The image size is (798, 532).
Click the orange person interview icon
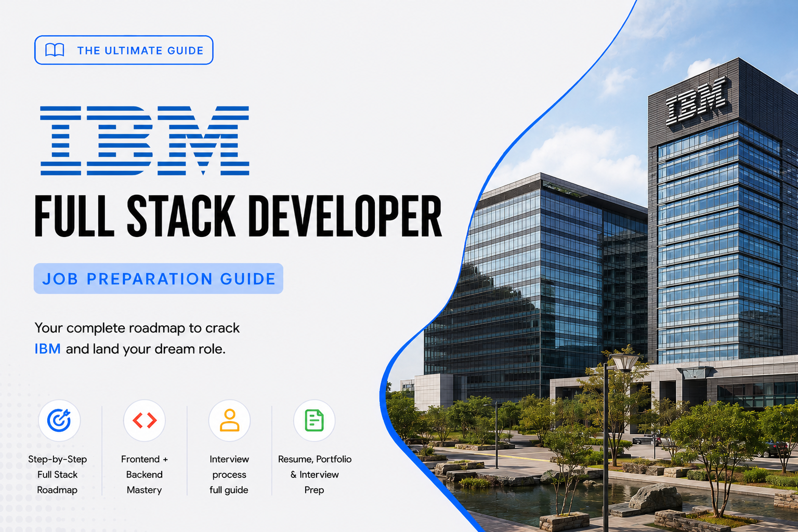[x=229, y=420]
